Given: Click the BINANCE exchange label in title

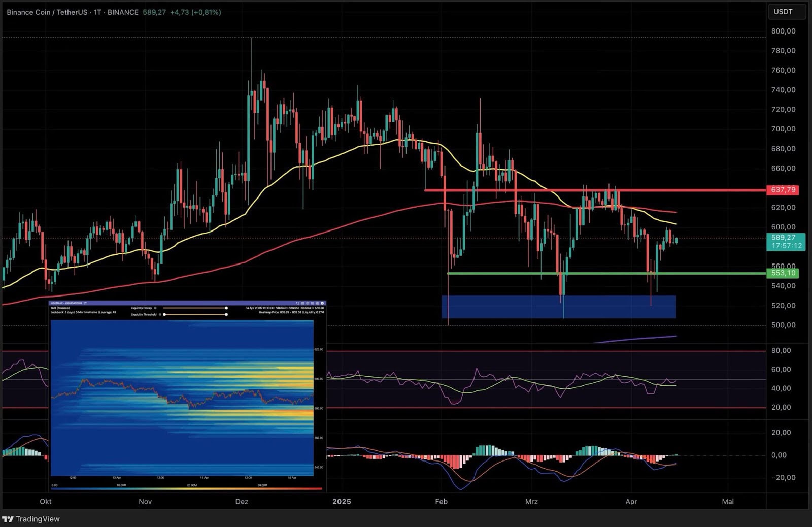Looking at the screenshot, I should (123, 12).
